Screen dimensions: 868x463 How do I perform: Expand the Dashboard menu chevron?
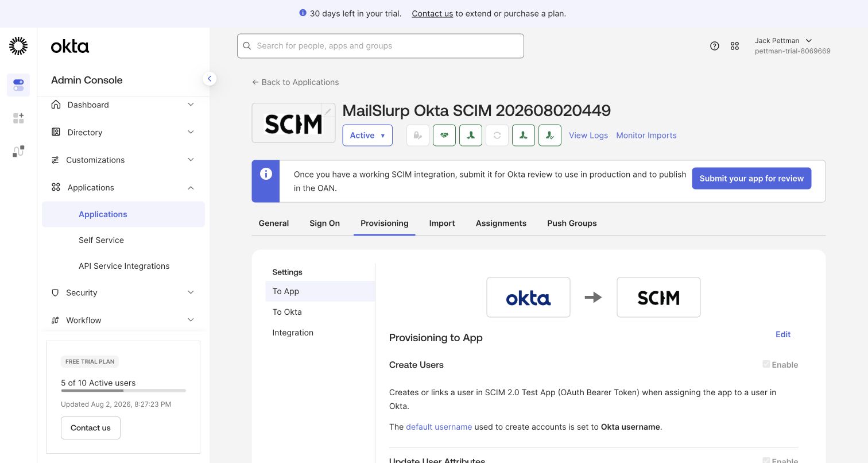191,105
